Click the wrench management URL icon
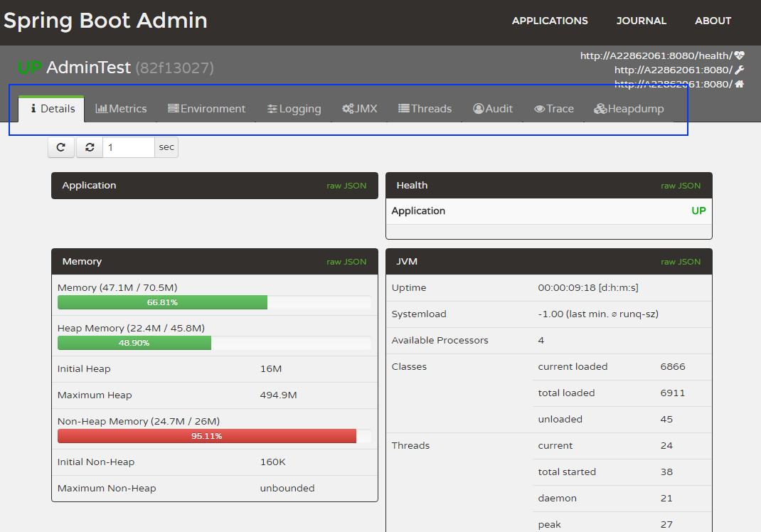This screenshot has height=532, width=761. pos(739,70)
